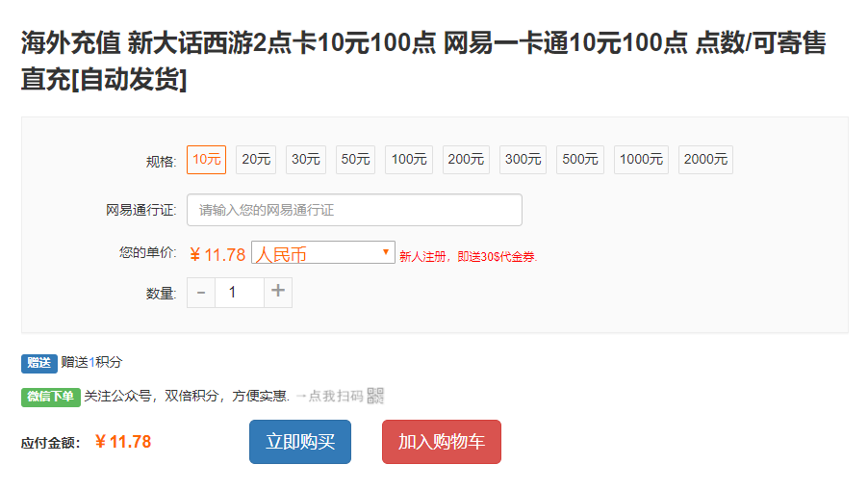Select the 30元 specification option
The width and height of the screenshot is (868, 490).
click(x=306, y=160)
